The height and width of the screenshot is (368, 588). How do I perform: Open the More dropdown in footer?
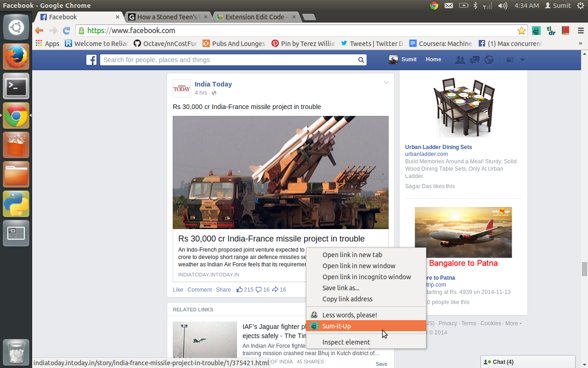513,323
